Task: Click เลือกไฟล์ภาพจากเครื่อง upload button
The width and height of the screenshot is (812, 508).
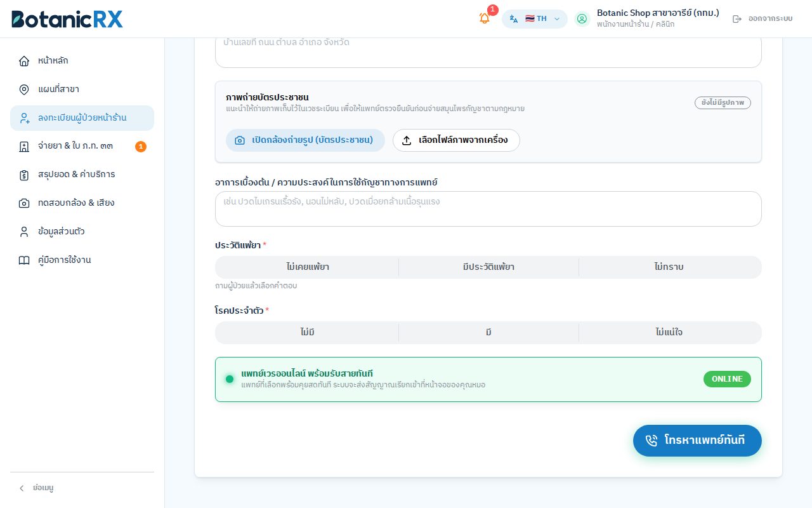Action: coord(456,140)
